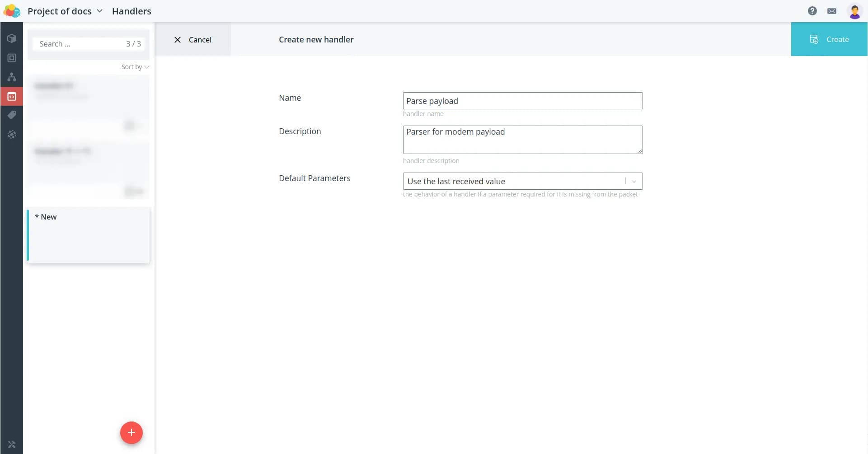
Task: Focus the Name field with Parse payload
Action: pos(522,101)
